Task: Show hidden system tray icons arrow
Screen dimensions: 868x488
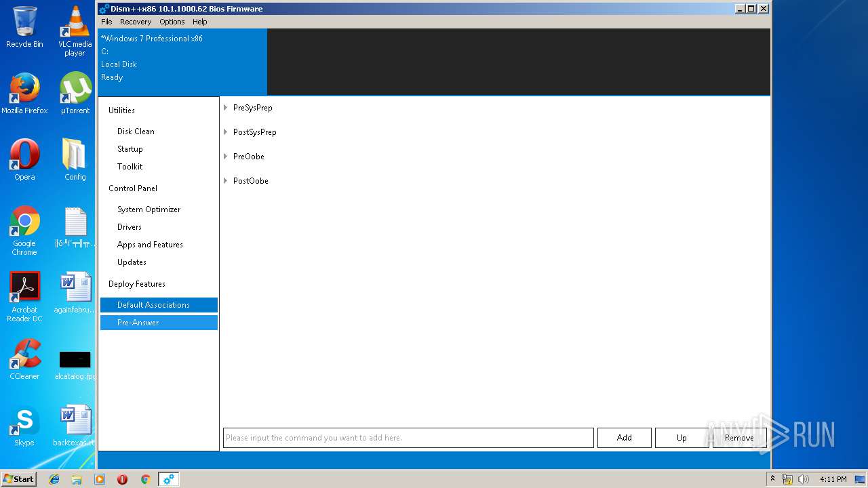Action: coord(772,479)
